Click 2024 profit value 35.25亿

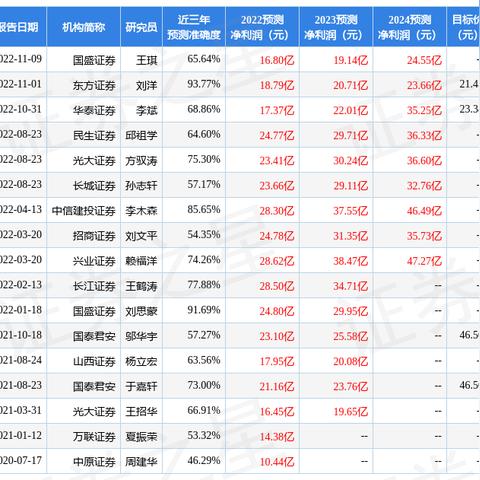[x=424, y=111]
